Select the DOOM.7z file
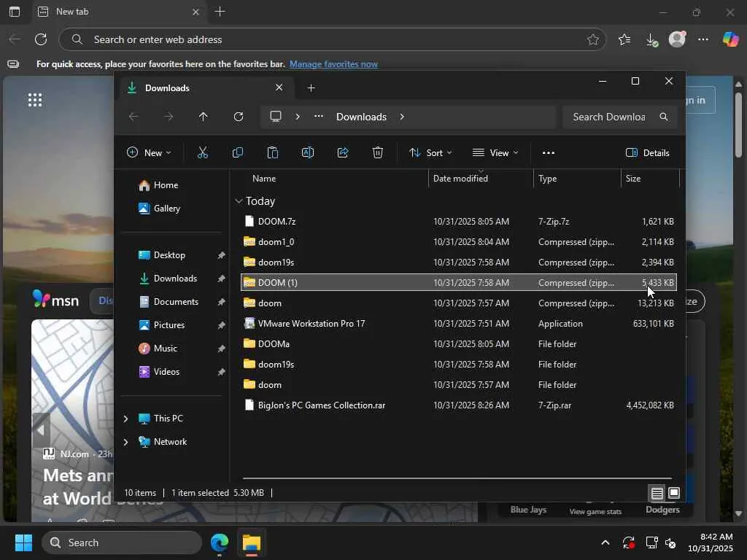This screenshot has width=747, height=560. [459, 222]
